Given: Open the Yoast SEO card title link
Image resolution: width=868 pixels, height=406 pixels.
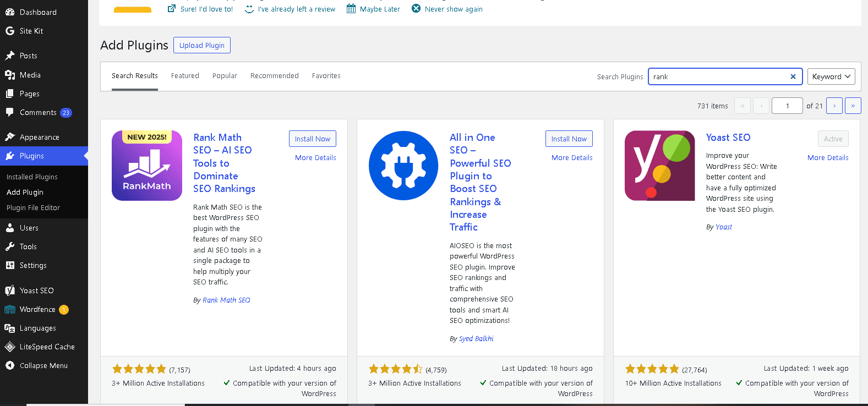Looking at the screenshot, I should [x=728, y=138].
